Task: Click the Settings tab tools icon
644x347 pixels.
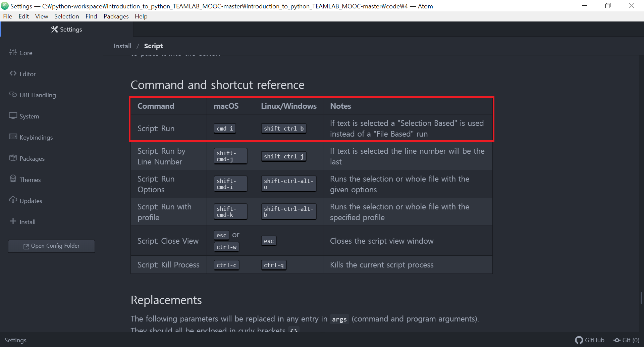Action: pyautogui.click(x=54, y=29)
